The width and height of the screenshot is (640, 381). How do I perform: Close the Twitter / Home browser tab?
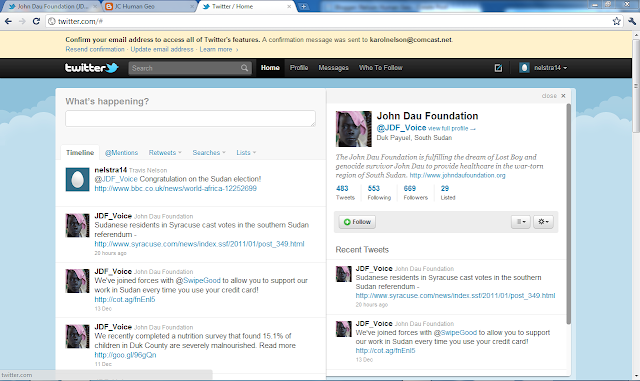point(289,7)
